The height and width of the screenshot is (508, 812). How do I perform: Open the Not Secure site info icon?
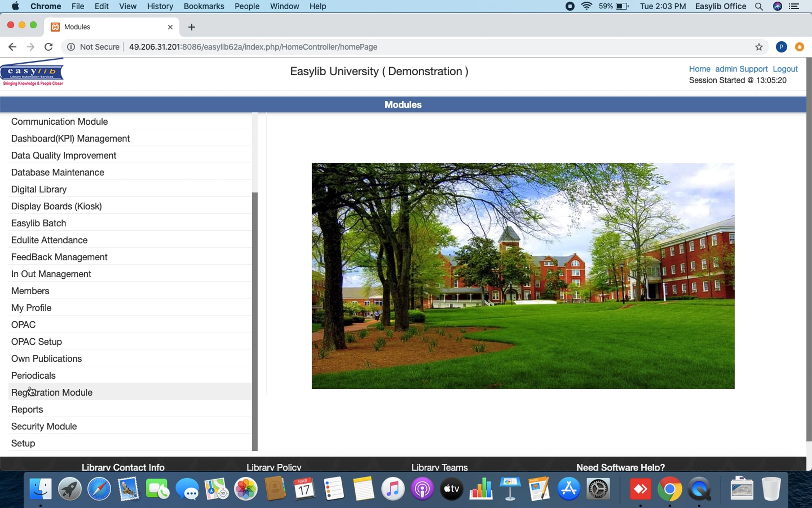tap(71, 47)
